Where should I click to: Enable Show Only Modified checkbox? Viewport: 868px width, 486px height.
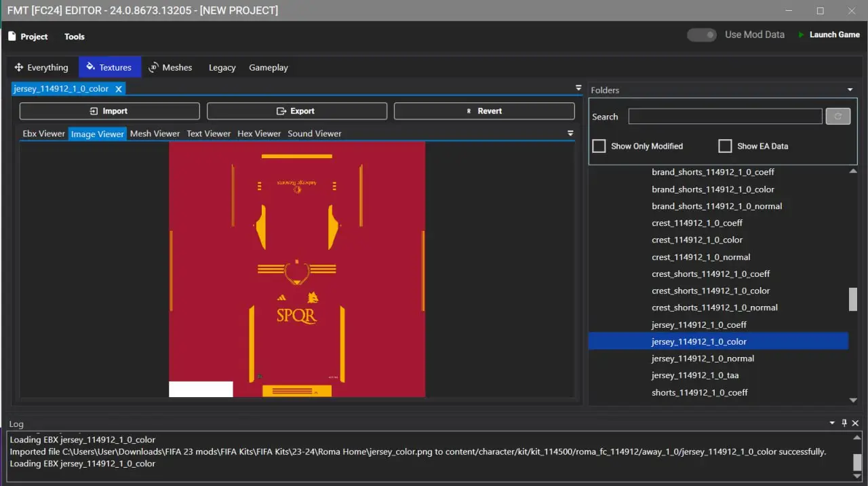point(599,146)
